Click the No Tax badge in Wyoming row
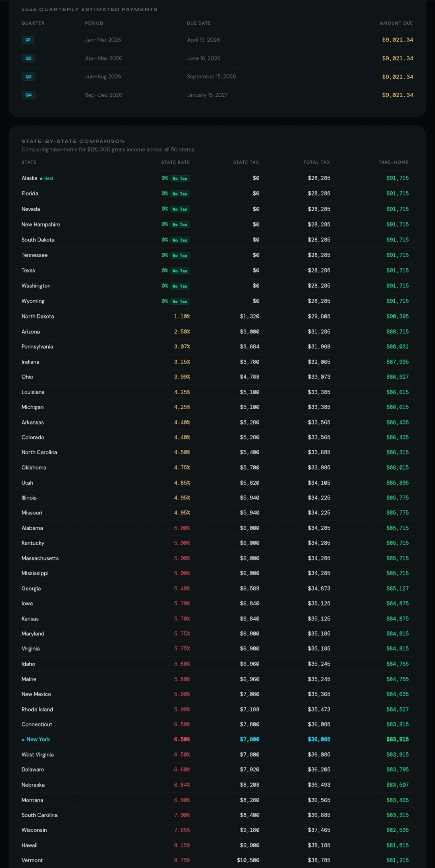This screenshot has width=435, height=868. tap(180, 302)
